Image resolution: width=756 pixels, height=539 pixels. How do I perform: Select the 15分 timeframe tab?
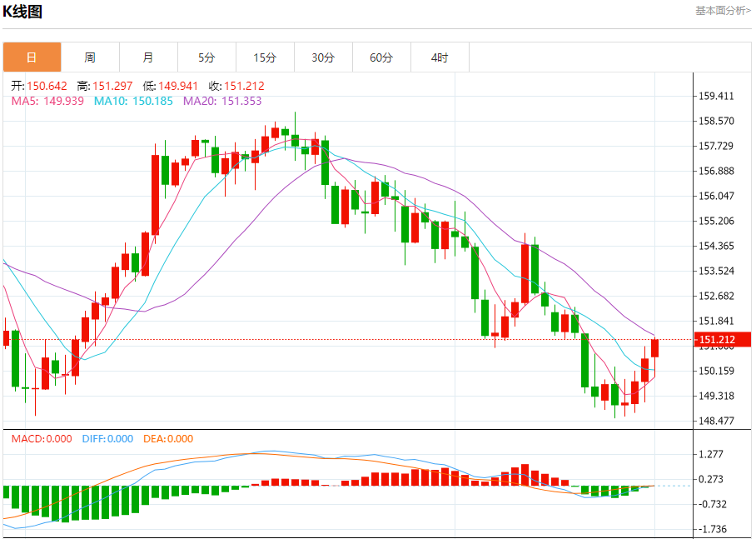pyautogui.click(x=265, y=57)
